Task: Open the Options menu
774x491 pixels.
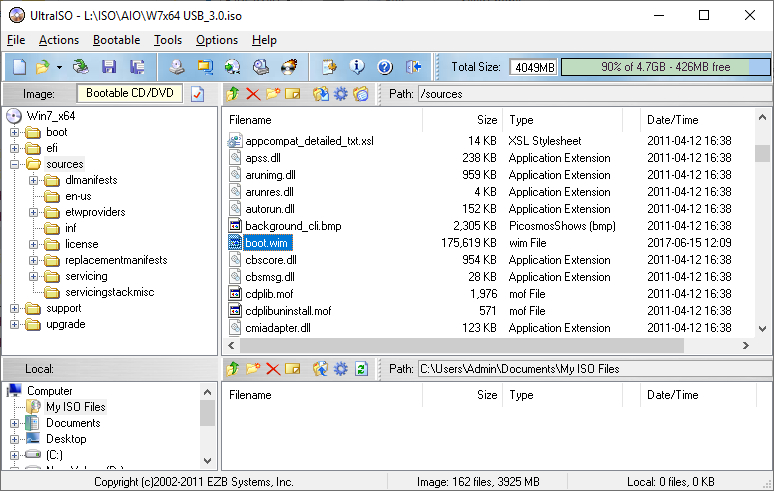Action: point(217,40)
